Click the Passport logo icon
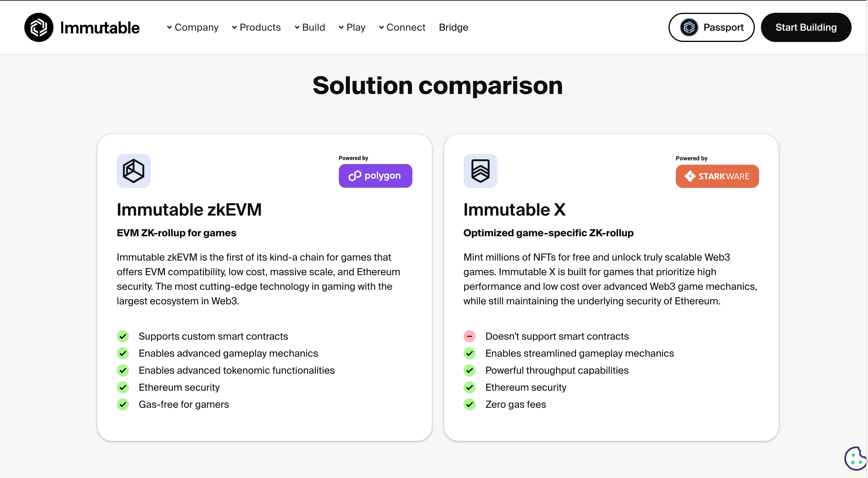 [x=689, y=27]
